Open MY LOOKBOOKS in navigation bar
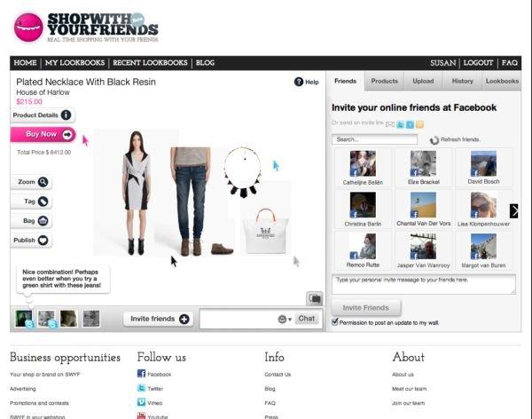Image resolution: width=532 pixels, height=419 pixels. (x=74, y=63)
